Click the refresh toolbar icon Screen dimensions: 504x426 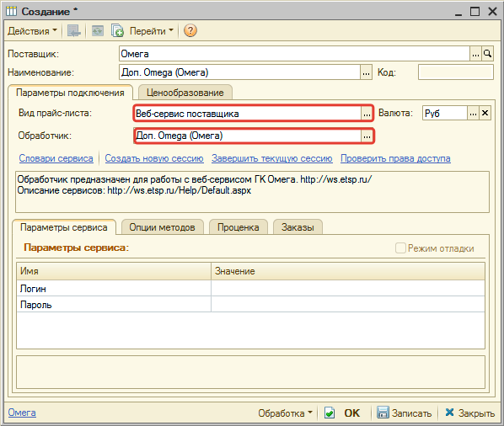pyautogui.click(x=98, y=31)
